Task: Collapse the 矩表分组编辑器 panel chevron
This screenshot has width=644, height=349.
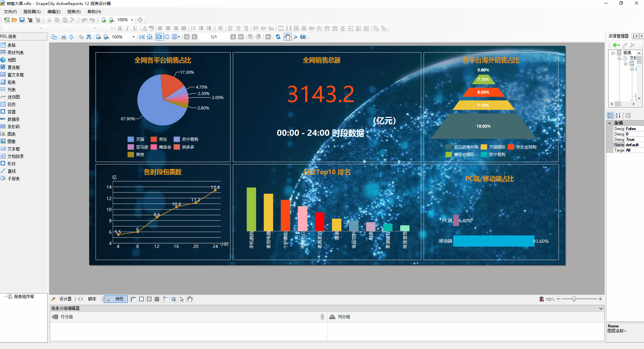Action: click(x=601, y=308)
